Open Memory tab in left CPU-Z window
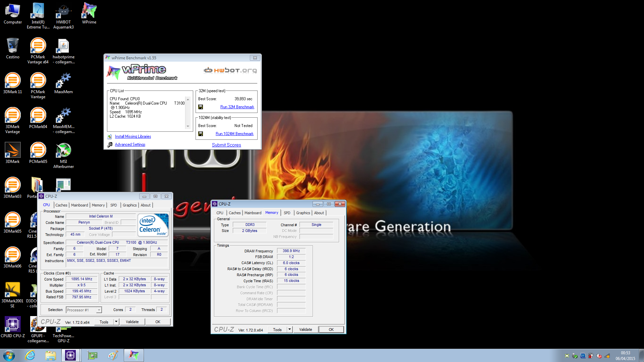644x362 pixels. (x=98, y=205)
